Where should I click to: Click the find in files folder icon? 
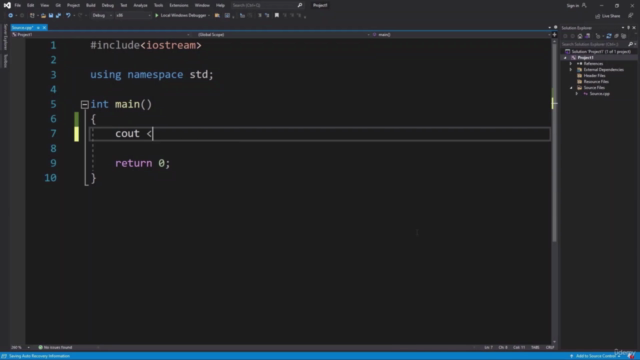217,16
